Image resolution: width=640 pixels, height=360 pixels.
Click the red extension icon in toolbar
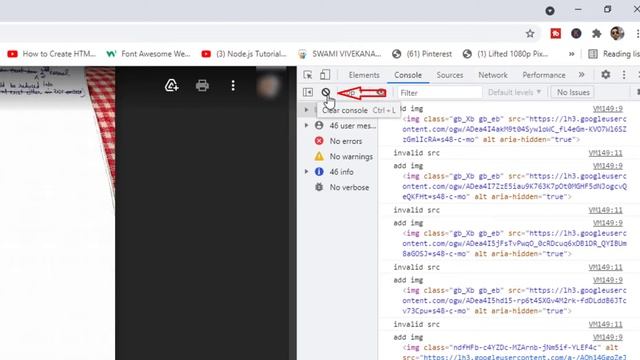pos(556,33)
